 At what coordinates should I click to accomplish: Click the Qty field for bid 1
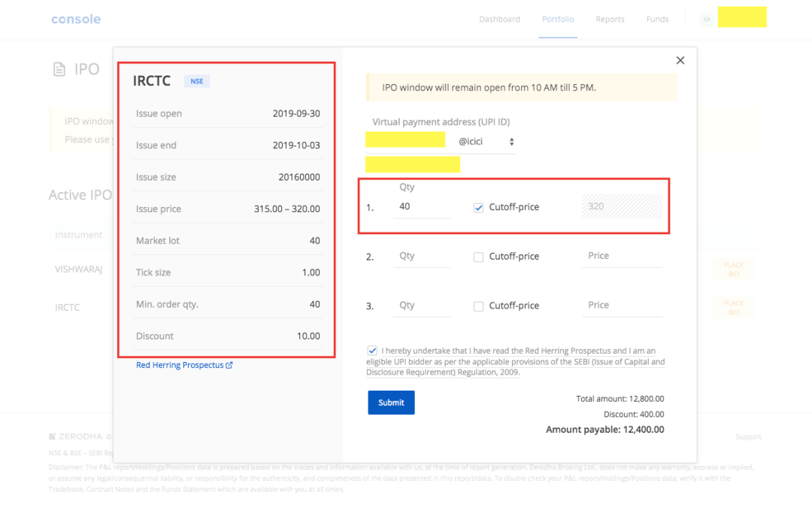(422, 207)
